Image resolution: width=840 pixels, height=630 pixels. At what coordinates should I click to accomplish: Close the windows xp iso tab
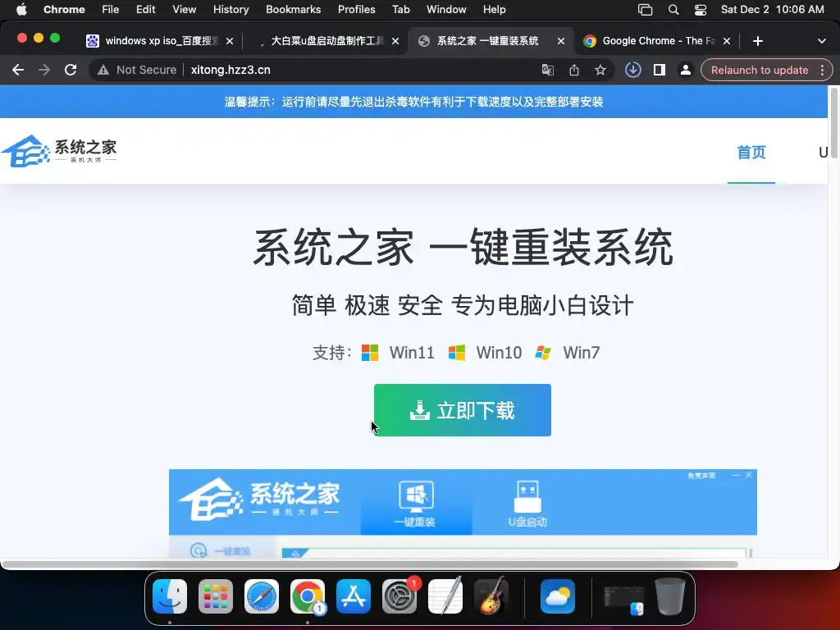tap(230, 41)
